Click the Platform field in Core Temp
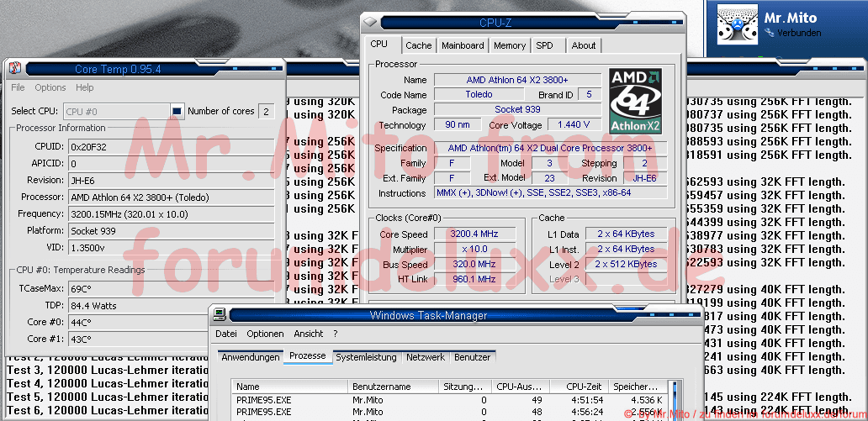The width and height of the screenshot is (868, 421). tap(171, 230)
